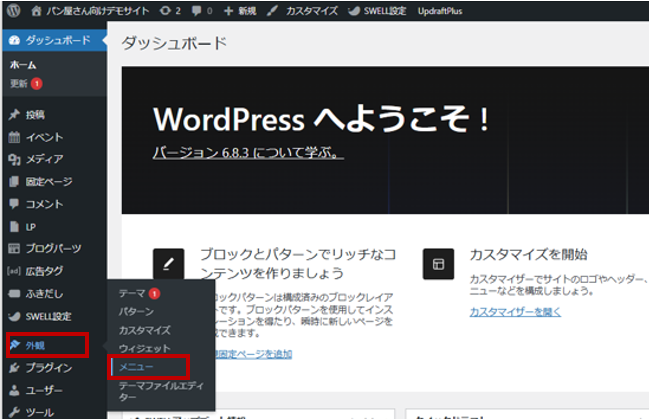Click the plug icon for プラグイン
The width and height of the screenshot is (649, 419).
point(14,368)
